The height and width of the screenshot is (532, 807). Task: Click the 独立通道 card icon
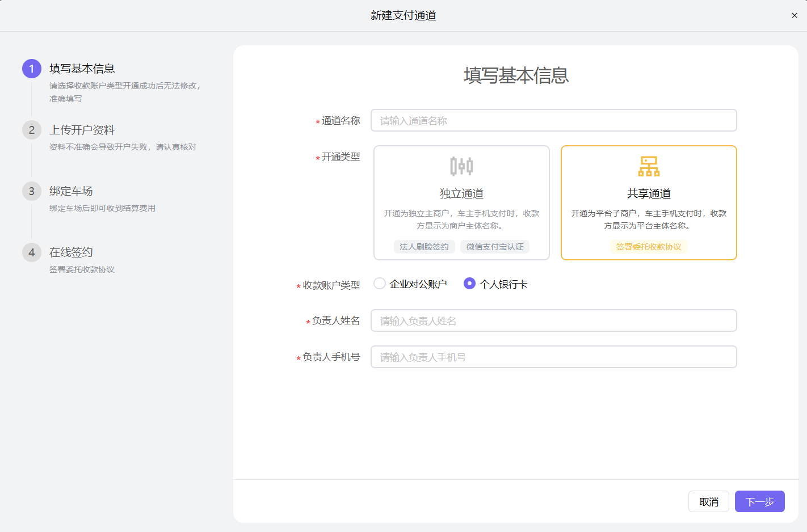coord(461,166)
